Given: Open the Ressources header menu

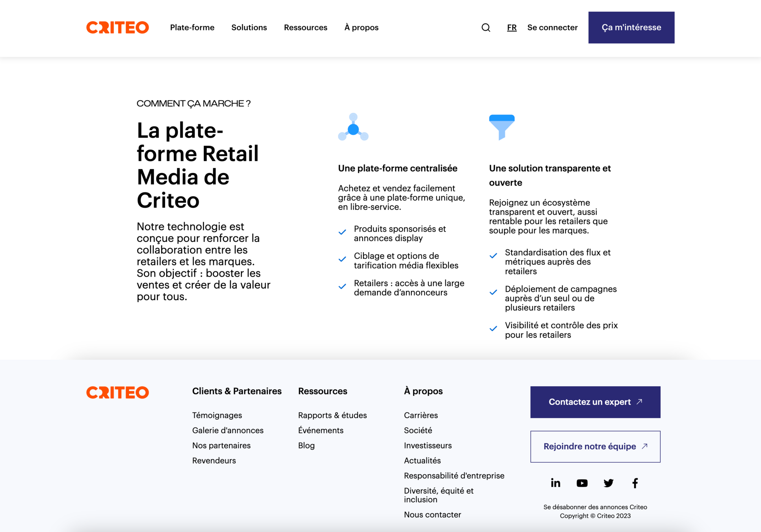Looking at the screenshot, I should coord(305,28).
